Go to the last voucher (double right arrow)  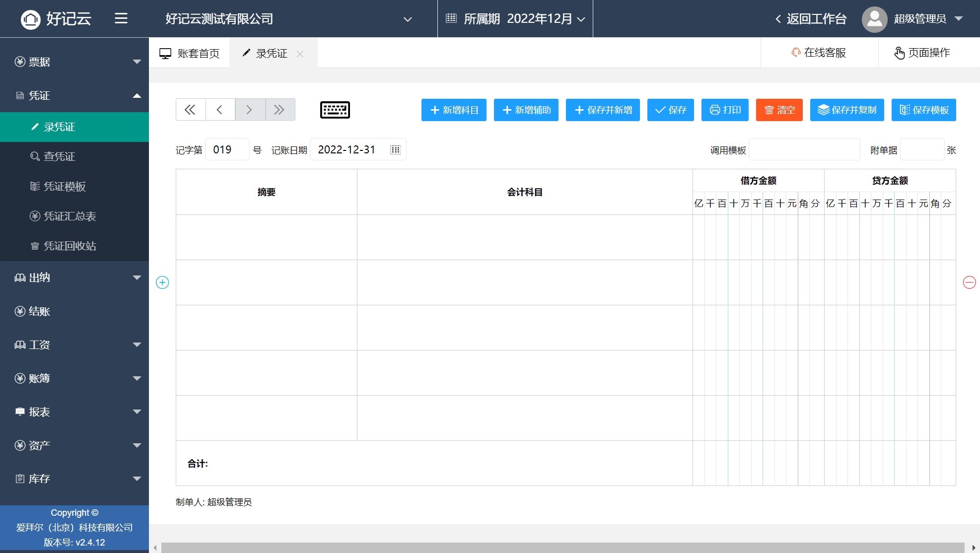point(280,110)
